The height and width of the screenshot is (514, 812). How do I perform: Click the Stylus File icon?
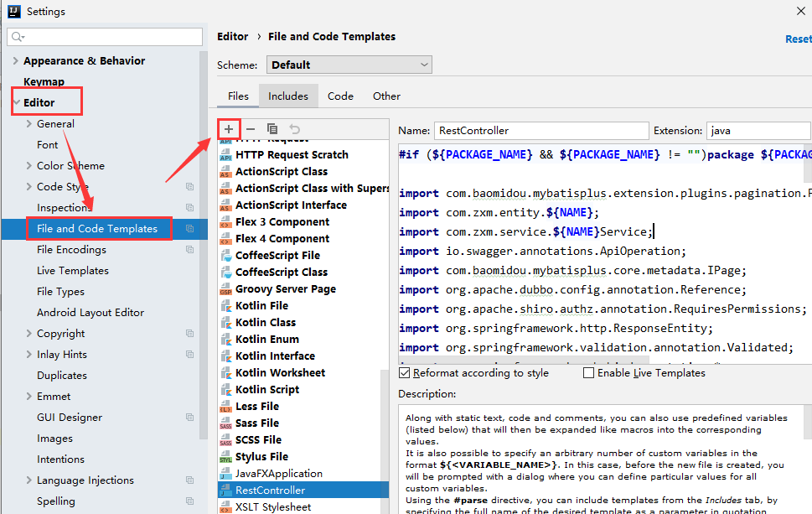point(225,456)
